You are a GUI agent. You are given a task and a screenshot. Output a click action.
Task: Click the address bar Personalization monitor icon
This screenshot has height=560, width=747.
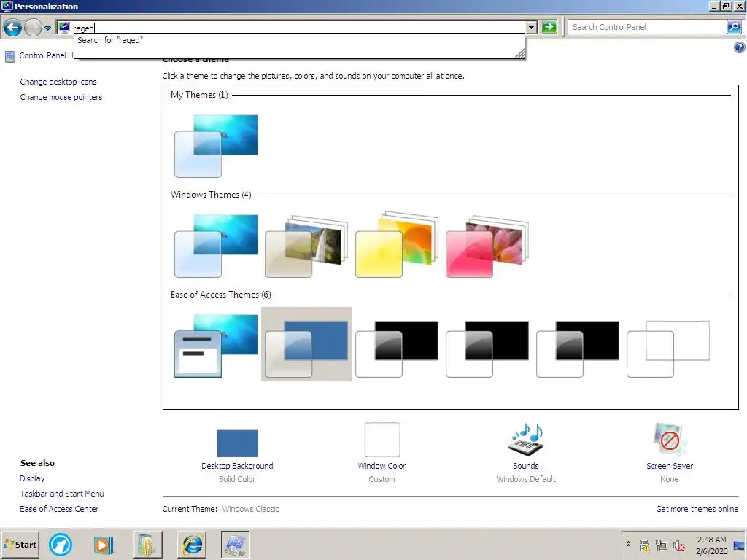point(64,28)
